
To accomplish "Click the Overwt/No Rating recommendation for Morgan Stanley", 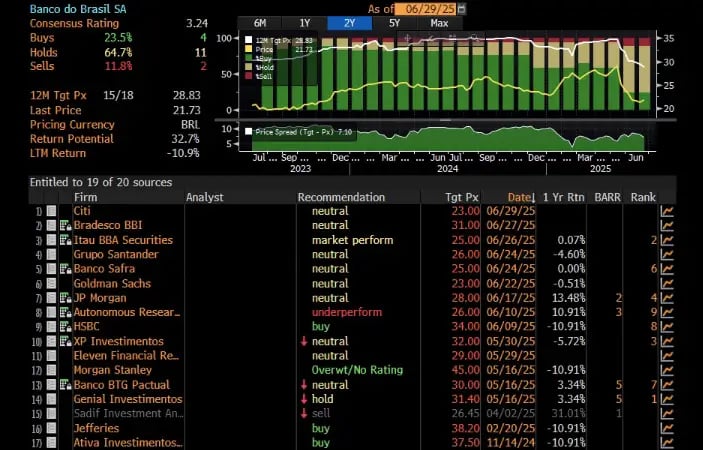I will point(357,370).
